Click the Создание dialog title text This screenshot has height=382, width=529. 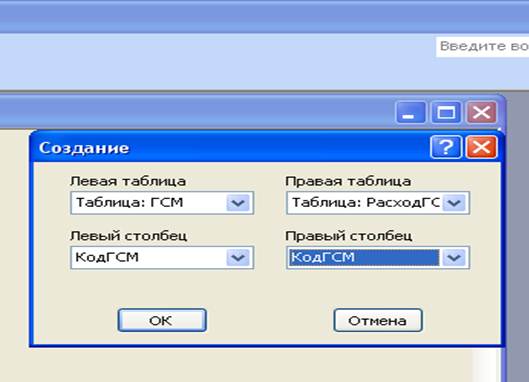(84, 148)
